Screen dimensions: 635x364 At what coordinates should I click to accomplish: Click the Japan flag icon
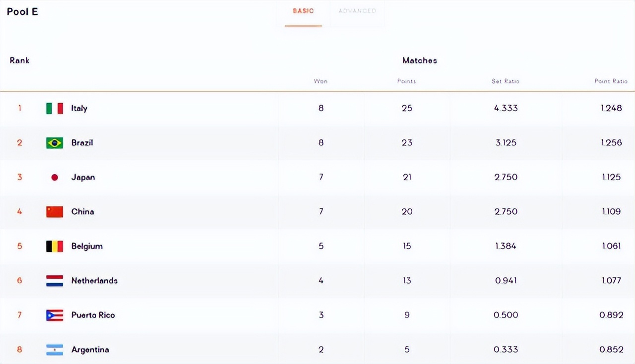[55, 177]
